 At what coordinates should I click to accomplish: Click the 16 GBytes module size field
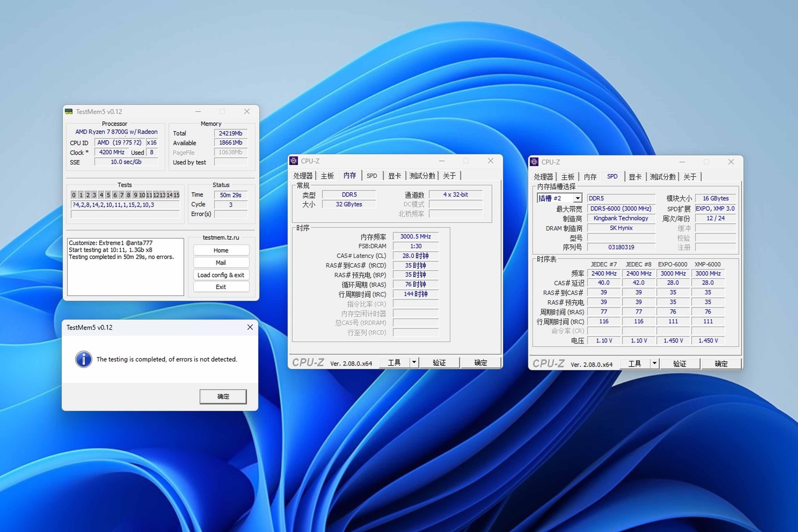[x=715, y=198]
